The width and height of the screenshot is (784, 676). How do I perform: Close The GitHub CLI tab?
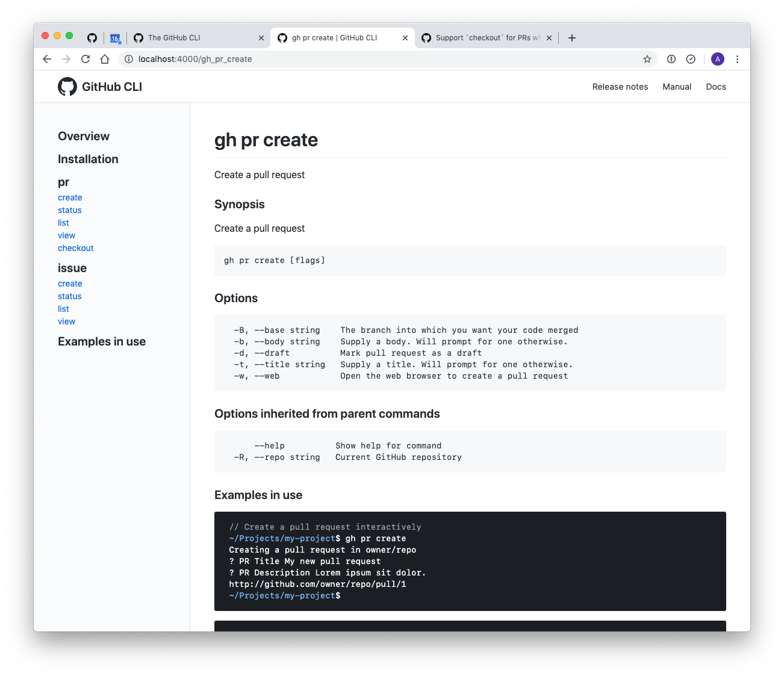coord(261,38)
